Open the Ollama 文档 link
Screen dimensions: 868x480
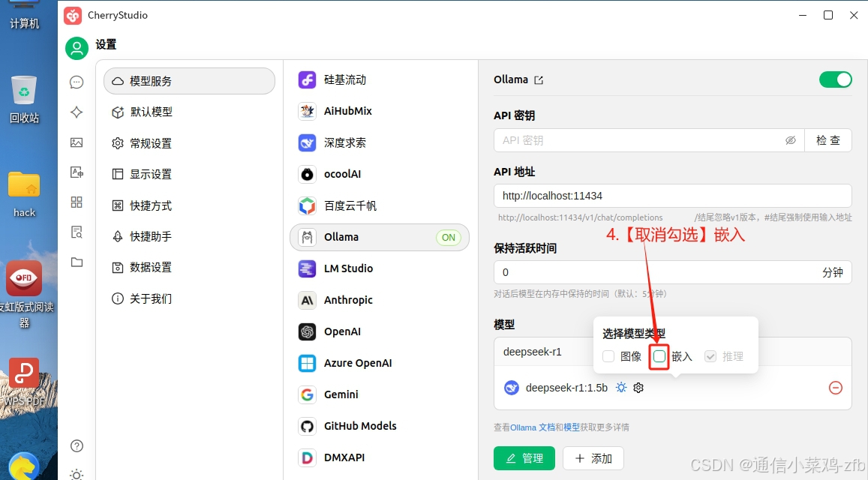533,427
